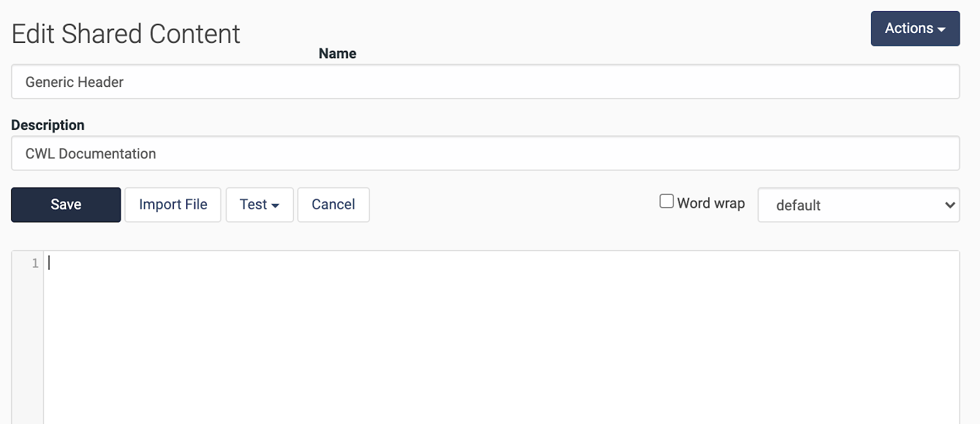
Task: Click the small caret beside Test
Action: [x=276, y=206]
